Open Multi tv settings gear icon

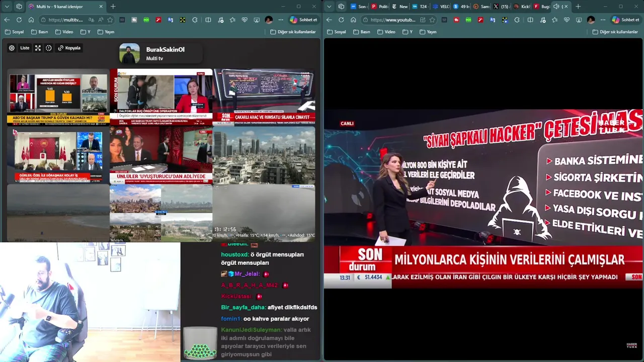point(12,48)
